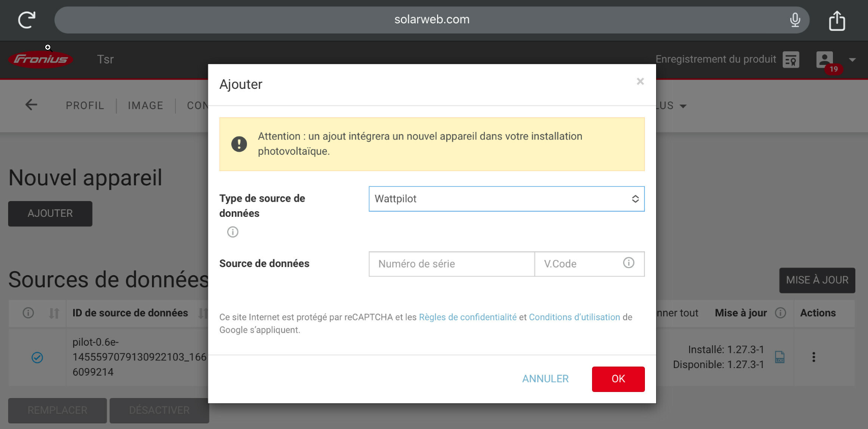
Task: Confirm with the red OK button
Action: (618, 379)
